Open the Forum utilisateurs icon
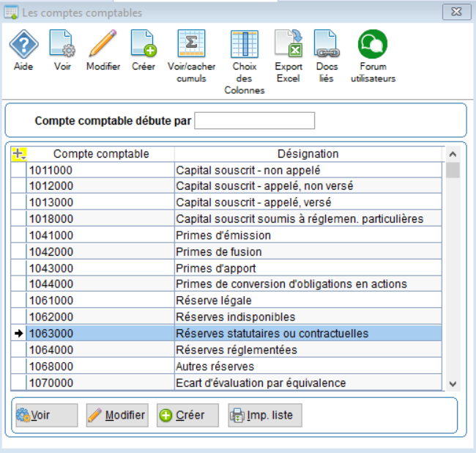Viewport: 476px width, 453px height. coord(372,45)
